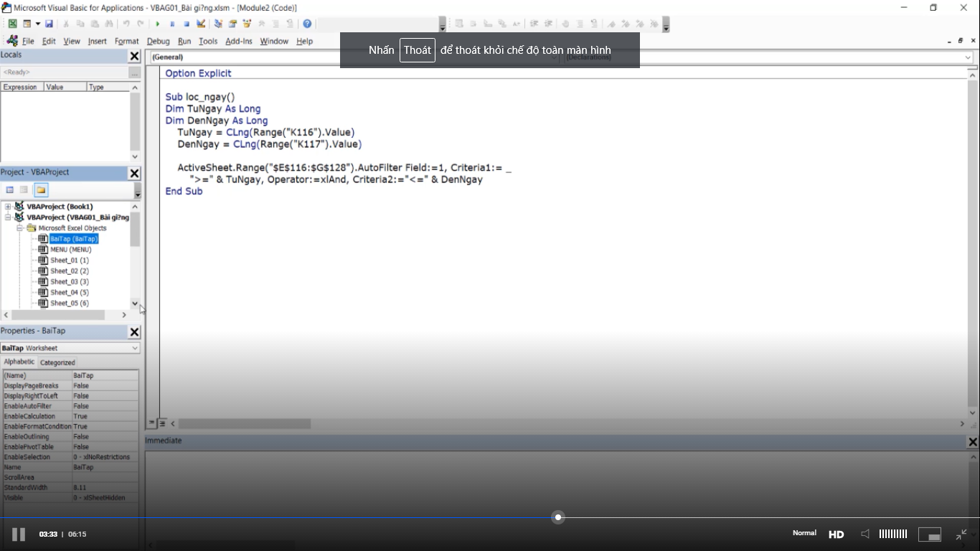Image resolution: width=980 pixels, height=551 pixels.
Task: Open the Edit menu
Action: pos(49,42)
